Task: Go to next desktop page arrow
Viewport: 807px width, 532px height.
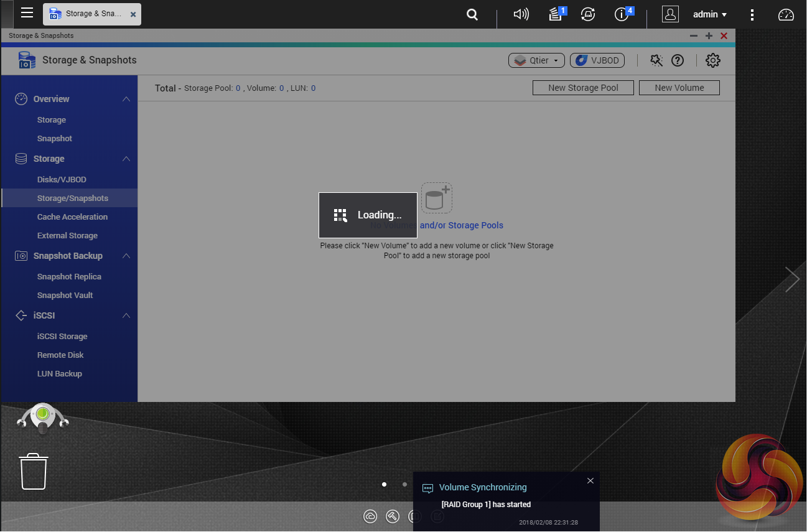Action: (791, 279)
